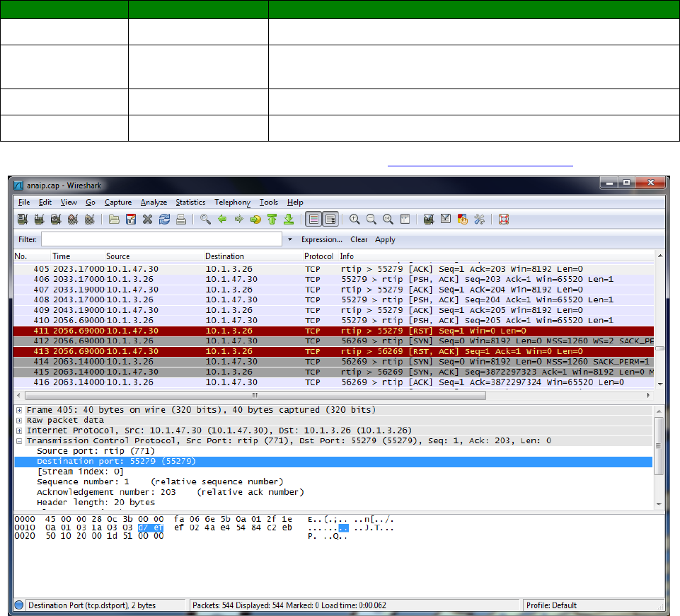Expand the Internet Protocol node
This screenshot has width=680, height=616.
tap(19, 430)
